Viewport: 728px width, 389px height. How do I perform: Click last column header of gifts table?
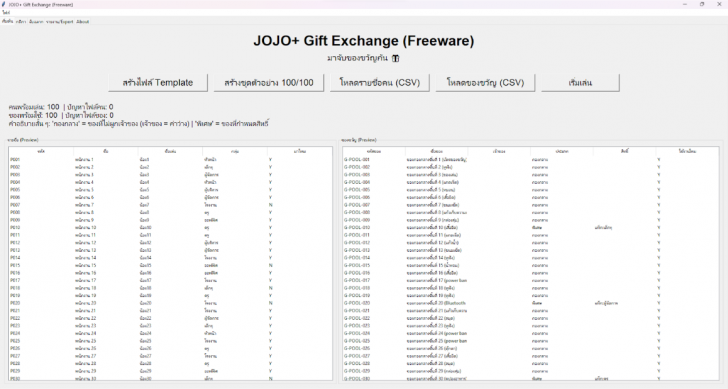pos(687,151)
